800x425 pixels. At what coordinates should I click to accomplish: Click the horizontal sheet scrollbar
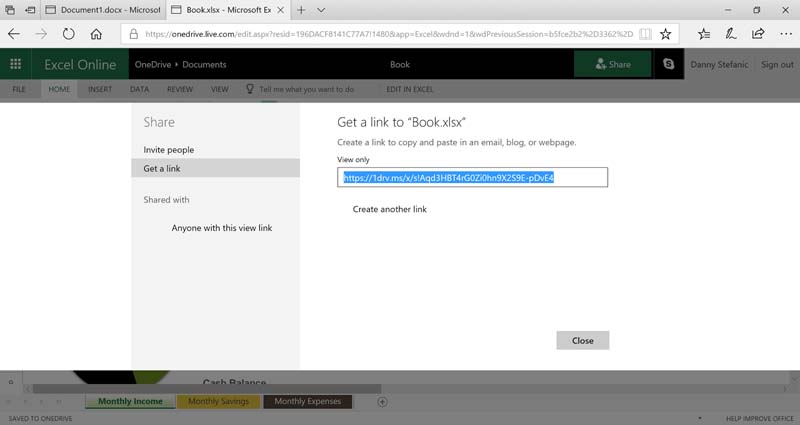click(x=207, y=389)
